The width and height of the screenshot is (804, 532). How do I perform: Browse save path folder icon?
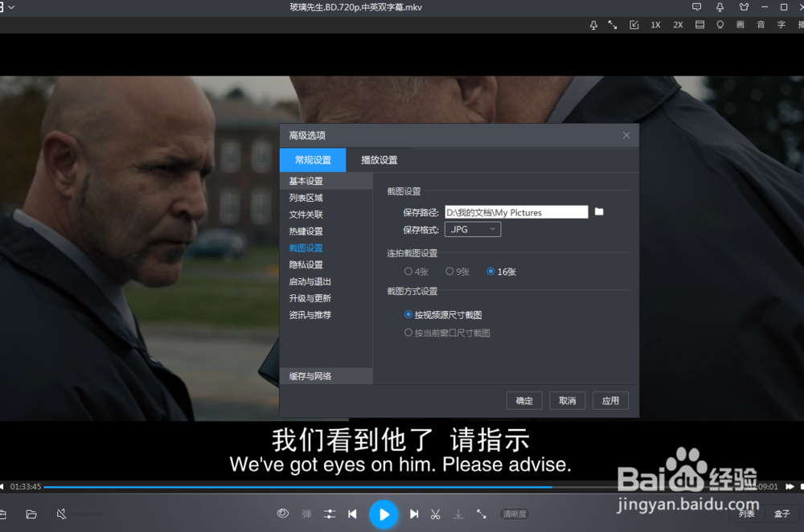[599, 211]
